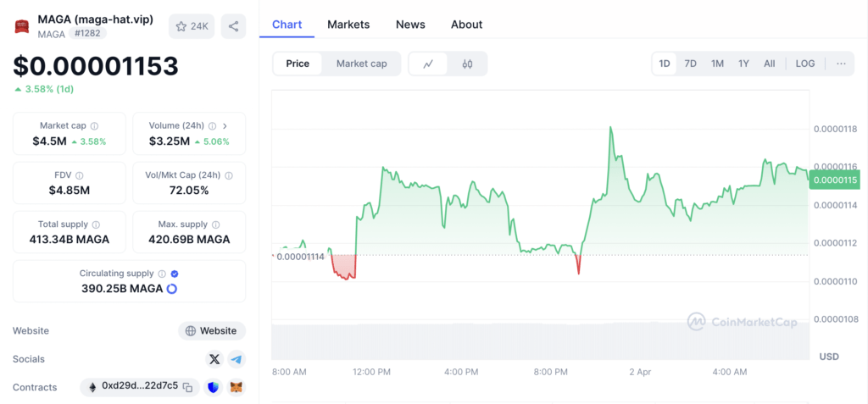Click the current price tag 0.0000115

(834, 180)
